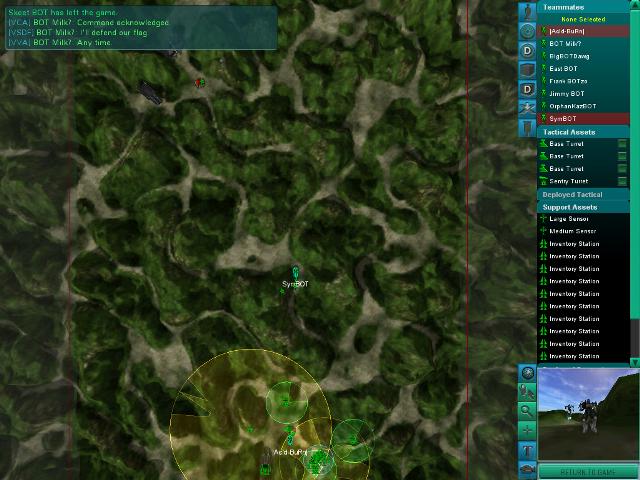
Task: Select the SynBOT marker on the map
Action: 296,273
